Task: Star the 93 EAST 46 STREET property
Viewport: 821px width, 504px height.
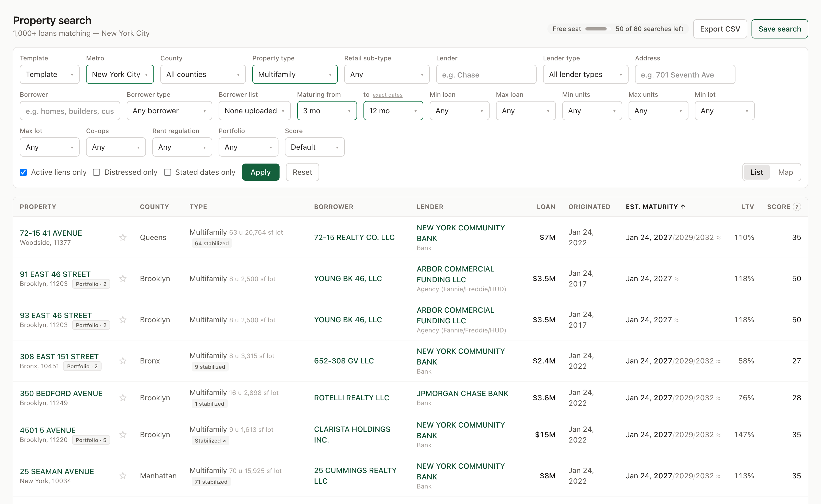Action: point(123,320)
